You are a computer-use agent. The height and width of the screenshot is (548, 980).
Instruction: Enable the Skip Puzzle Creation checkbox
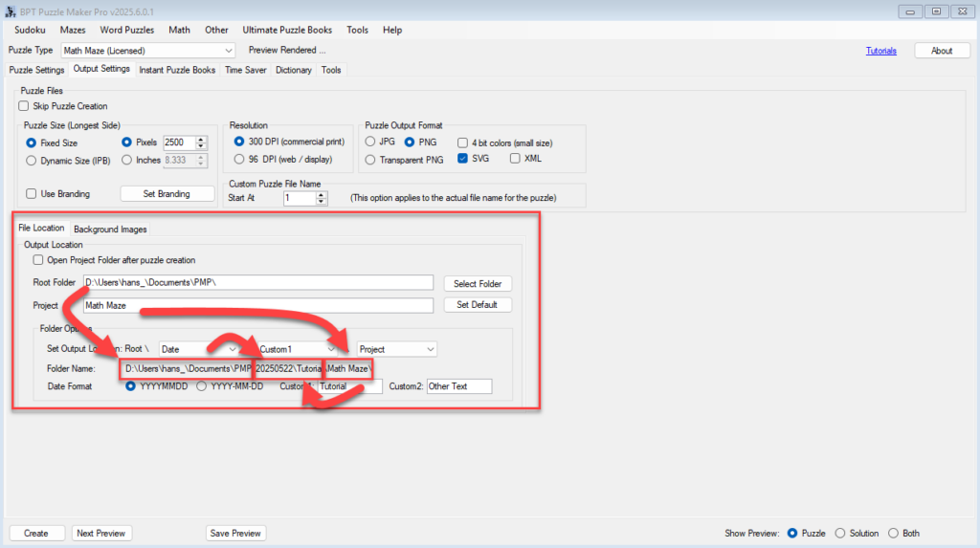(24, 106)
